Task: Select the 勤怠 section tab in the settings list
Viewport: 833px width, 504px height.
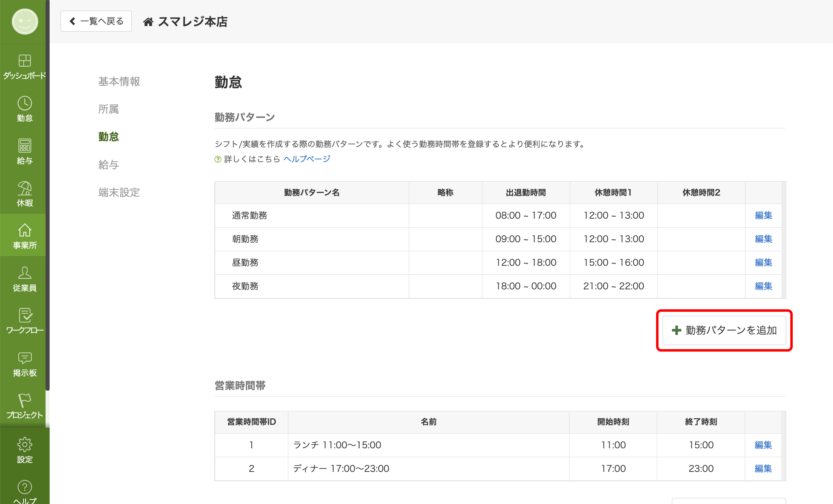Action: [109, 137]
